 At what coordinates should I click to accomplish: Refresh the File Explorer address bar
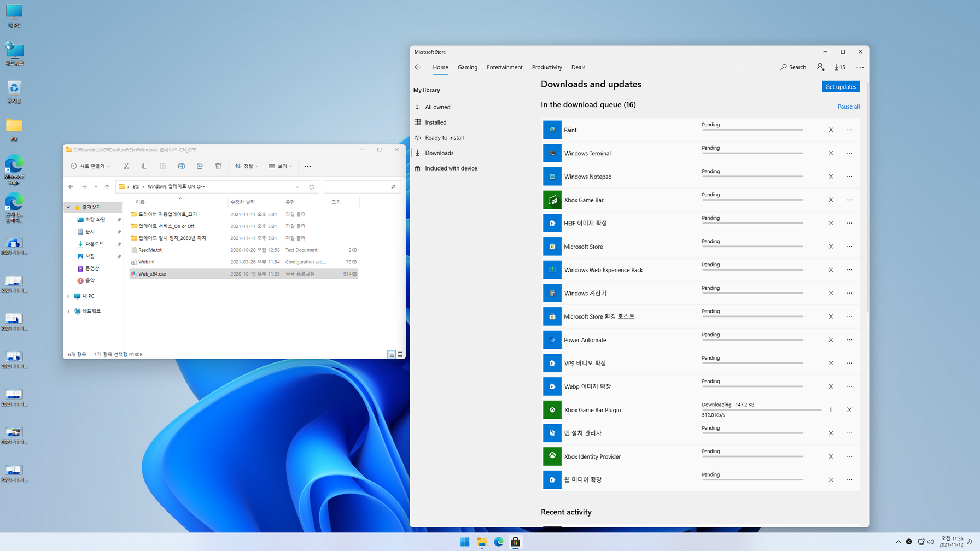[x=312, y=187]
